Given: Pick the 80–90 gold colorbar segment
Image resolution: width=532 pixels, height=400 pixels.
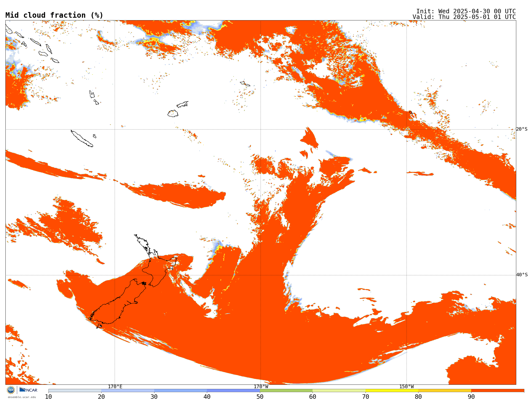Looking at the screenshot, I should tap(445, 391).
